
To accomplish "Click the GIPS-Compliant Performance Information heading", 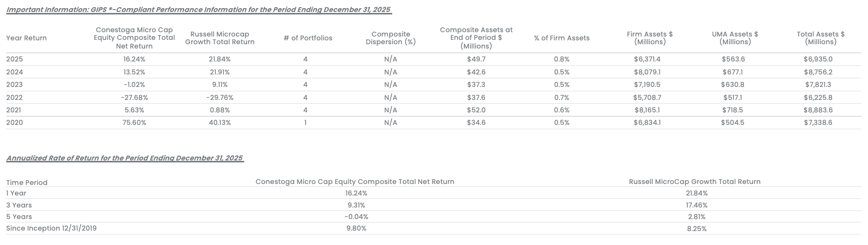I will [x=198, y=10].
